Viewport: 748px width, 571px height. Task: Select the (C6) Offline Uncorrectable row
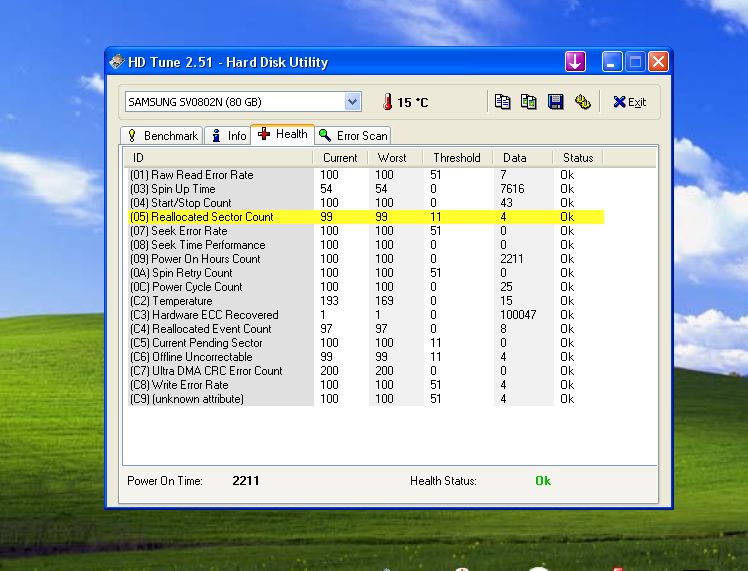coord(366,357)
